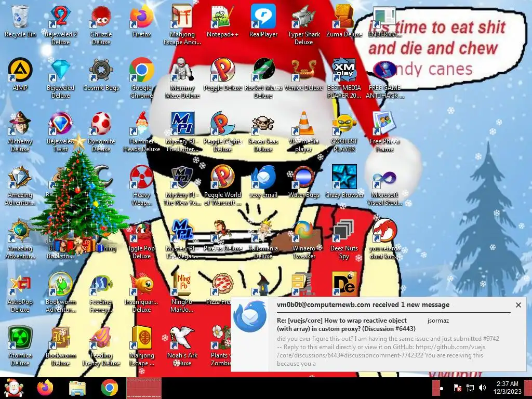Open Seven Seas Deluxe skull icon
Viewport: 532px width, 399px height.
coord(263,131)
